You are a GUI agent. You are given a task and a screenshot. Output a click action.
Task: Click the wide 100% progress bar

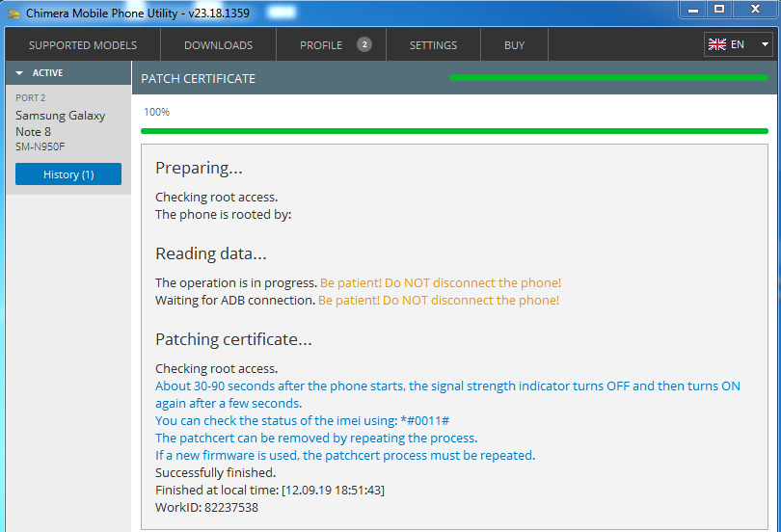tap(453, 130)
